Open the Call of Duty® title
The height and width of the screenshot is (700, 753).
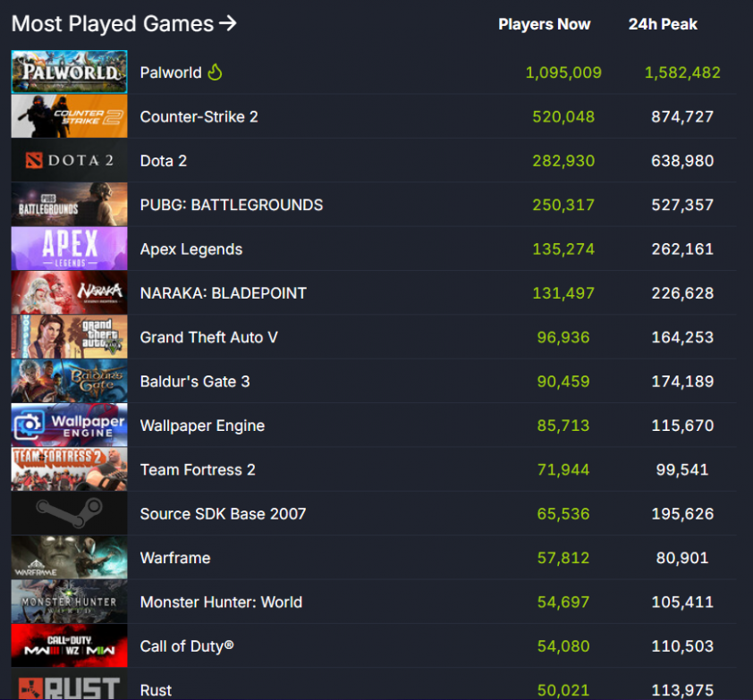(187, 646)
